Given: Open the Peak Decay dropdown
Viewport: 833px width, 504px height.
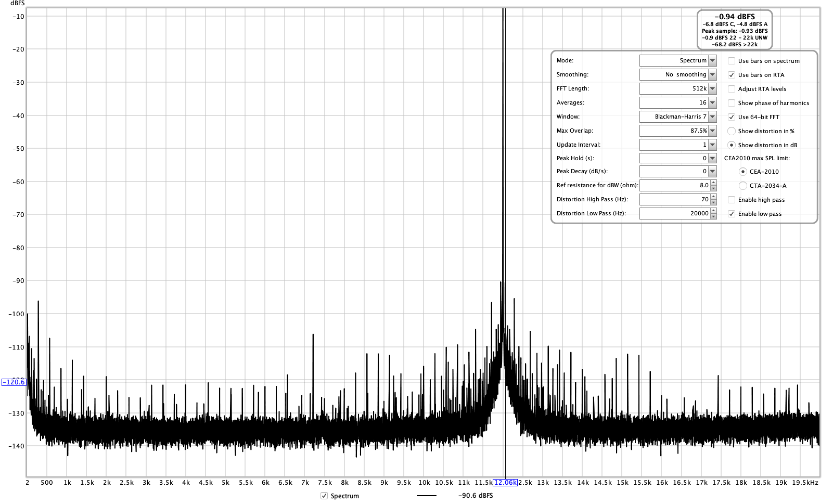Looking at the screenshot, I should (x=677, y=172).
